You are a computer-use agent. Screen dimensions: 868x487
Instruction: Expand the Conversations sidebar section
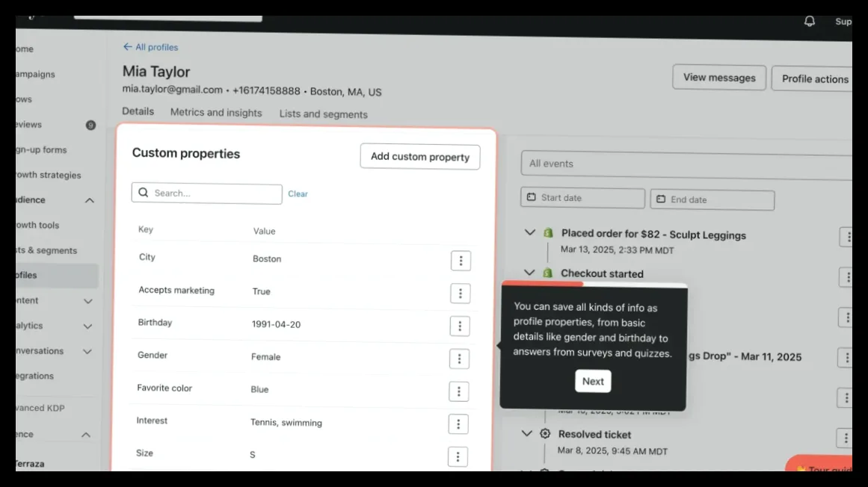[87, 352]
